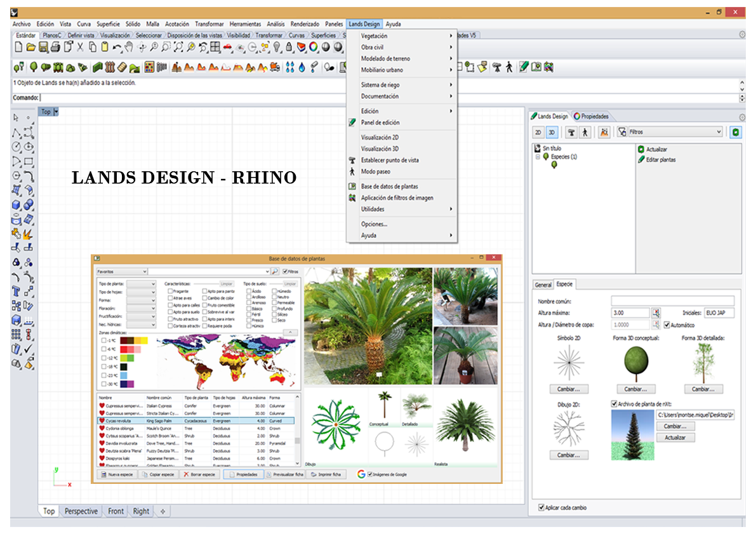756x534 pixels.
Task: Click the Print icon in the toolbar
Action: point(55,47)
